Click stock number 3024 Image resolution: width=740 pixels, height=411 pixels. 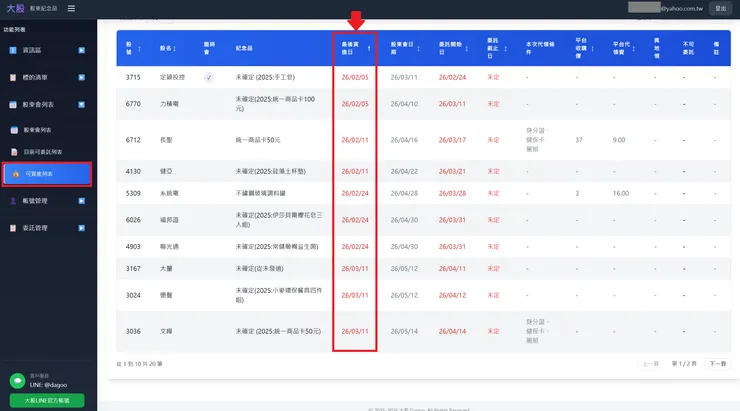(133, 295)
